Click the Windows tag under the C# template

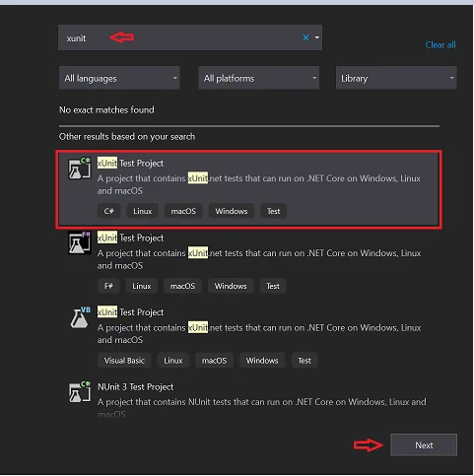click(x=232, y=211)
